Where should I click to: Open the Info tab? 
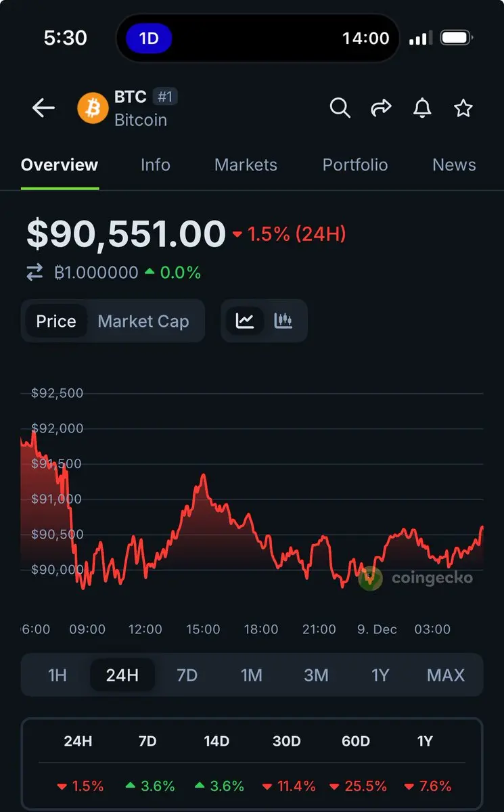coord(156,165)
